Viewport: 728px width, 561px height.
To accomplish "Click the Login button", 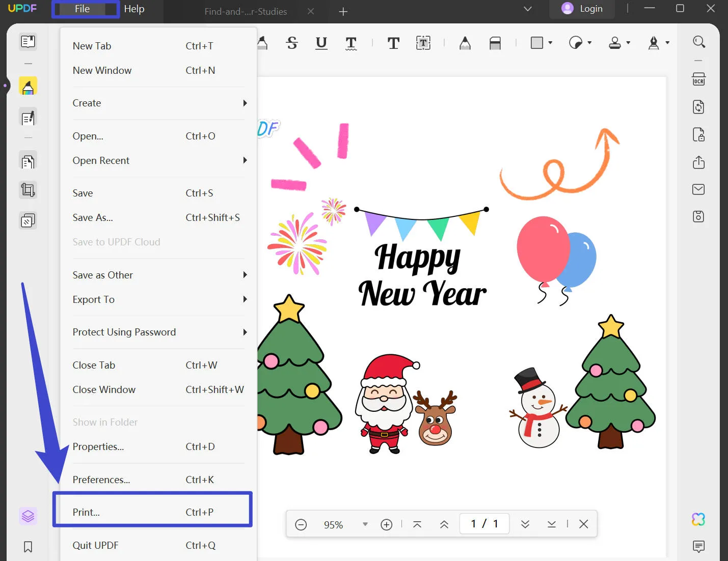I will coord(582,9).
